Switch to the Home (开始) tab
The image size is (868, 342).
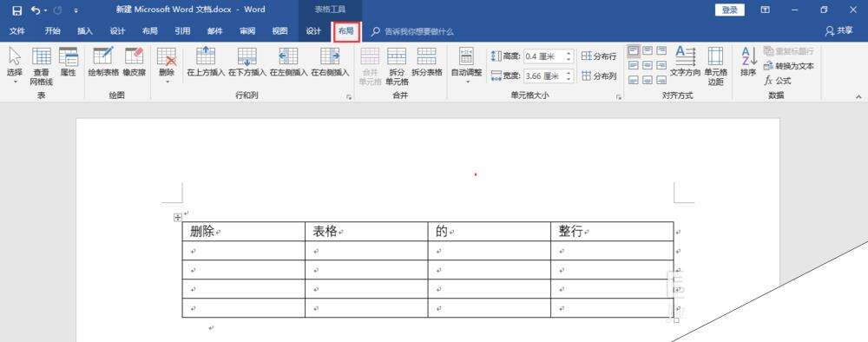click(x=53, y=31)
